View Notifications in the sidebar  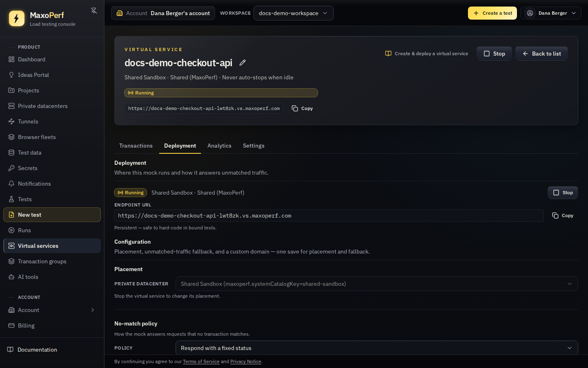pos(52,184)
